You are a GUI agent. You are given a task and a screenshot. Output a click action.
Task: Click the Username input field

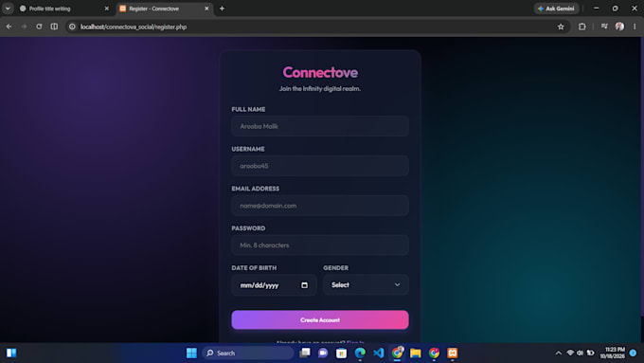[x=320, y=166]
